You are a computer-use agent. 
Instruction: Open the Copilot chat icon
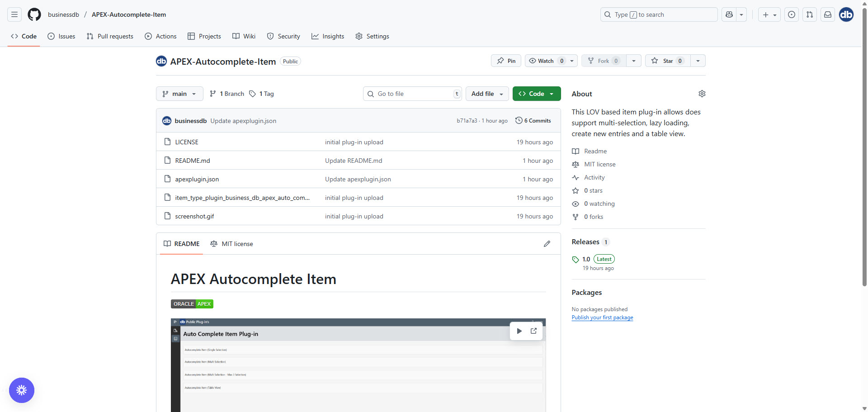pyautogui.click(x=729, y=14)
